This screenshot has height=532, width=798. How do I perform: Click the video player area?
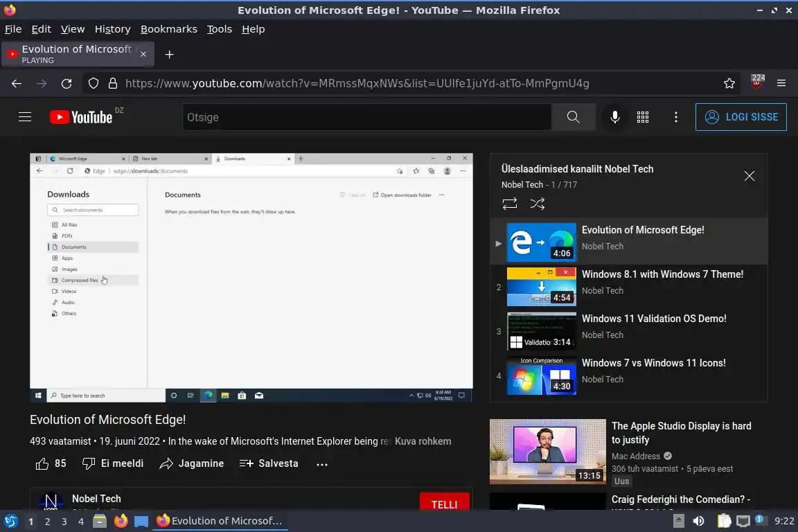(x=251, y=278)
